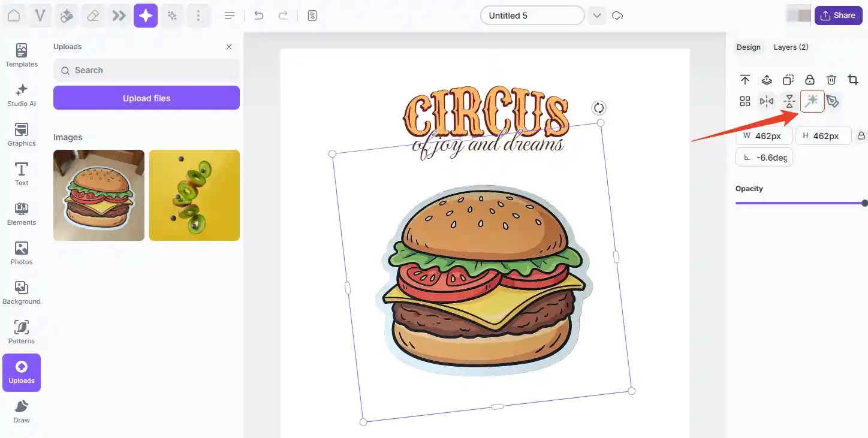Toggle the aspect ratio lock beside height
868x438 pixels.
pyautogui.click(x=861, y=136)
